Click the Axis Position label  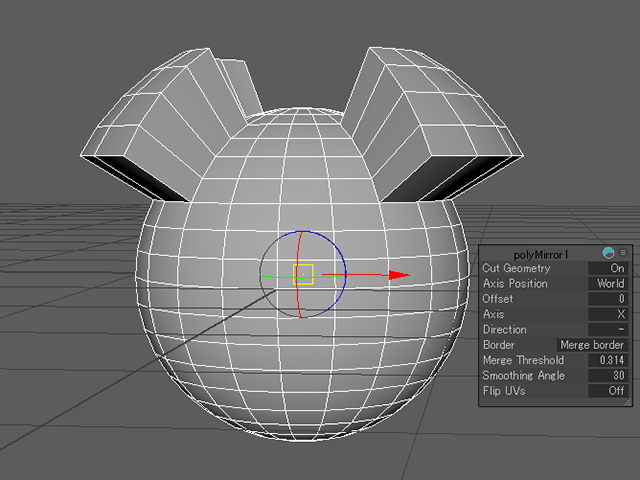[x=515, y=283]
